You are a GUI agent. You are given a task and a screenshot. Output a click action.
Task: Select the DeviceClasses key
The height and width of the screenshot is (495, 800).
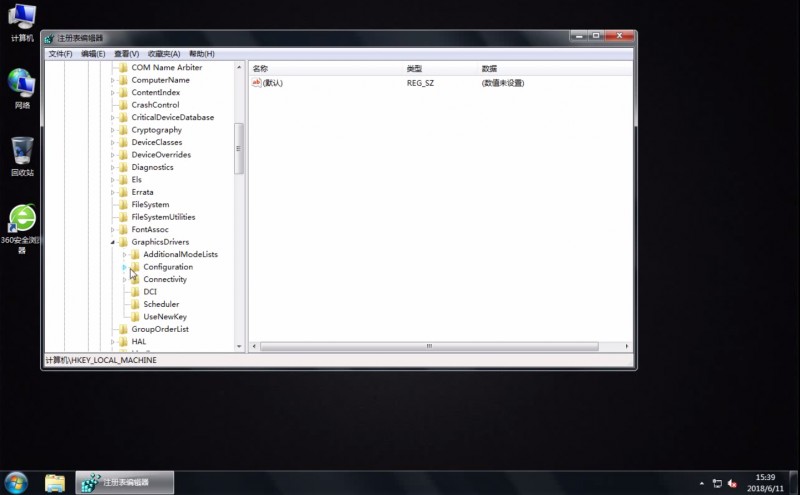[157, 142]
